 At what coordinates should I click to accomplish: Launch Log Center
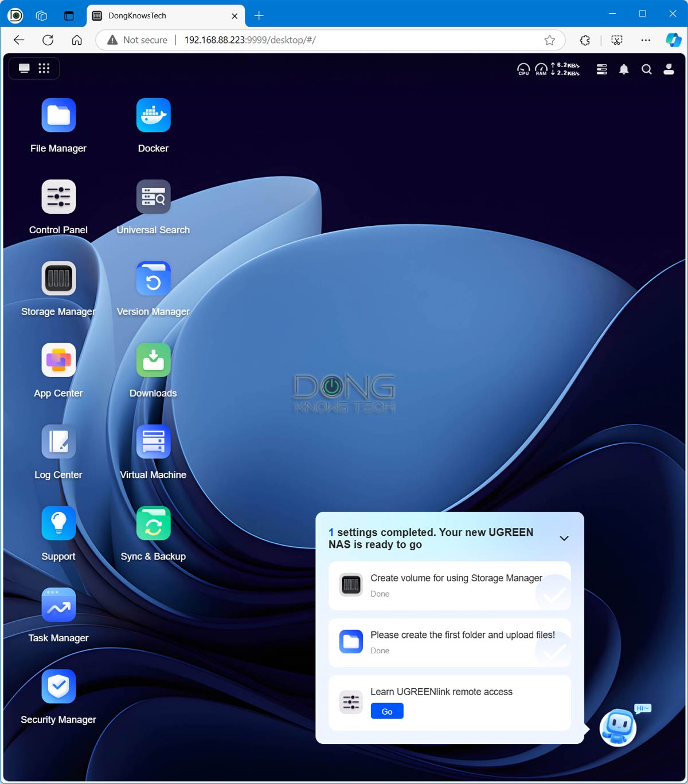[58, 442]
